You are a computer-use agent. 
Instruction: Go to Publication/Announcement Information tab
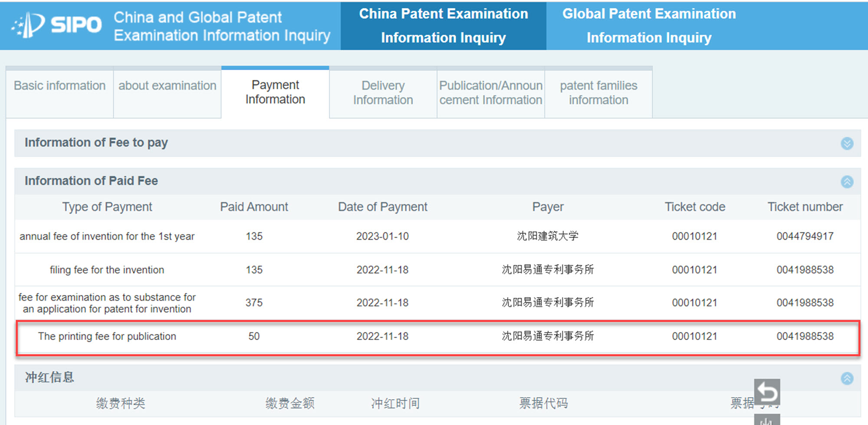tap(490, 93)
